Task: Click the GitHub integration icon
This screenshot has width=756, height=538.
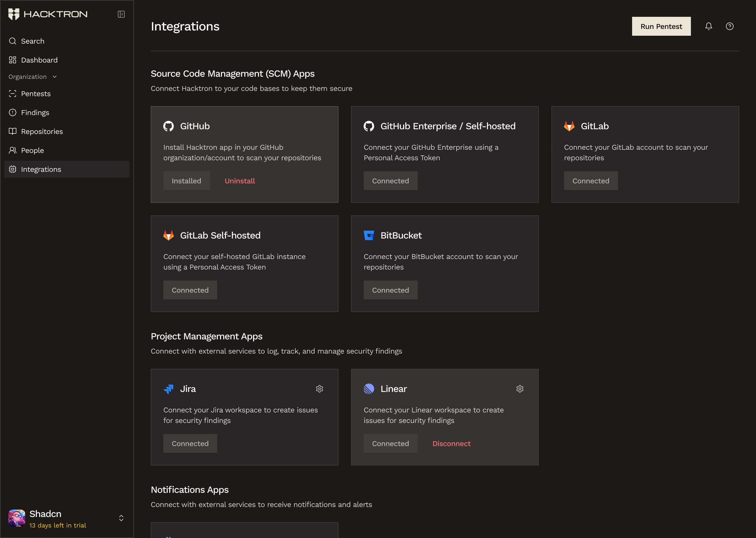Action: click(169, 126)
